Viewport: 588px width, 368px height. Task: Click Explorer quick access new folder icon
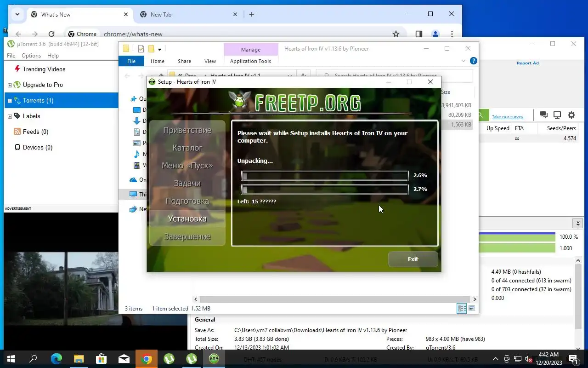[x=151, y=49]
